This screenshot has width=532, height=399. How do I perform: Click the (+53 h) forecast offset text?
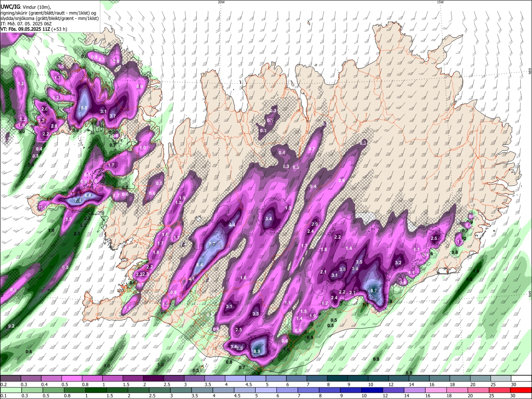(59, 29)
